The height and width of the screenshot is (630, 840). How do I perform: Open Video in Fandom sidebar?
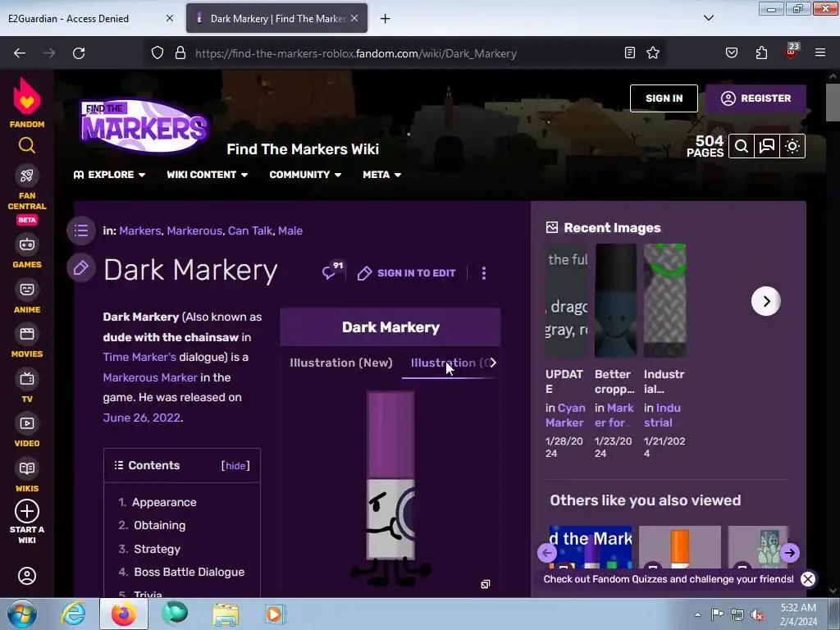click(27, 430)
